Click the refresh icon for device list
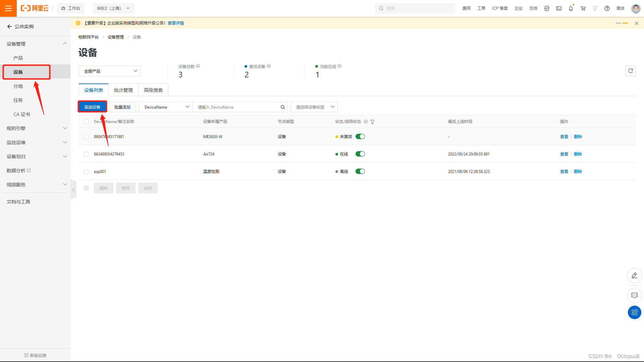Image resolution: width=644 pixels, height=362 pixels. (x=631, y=71)
